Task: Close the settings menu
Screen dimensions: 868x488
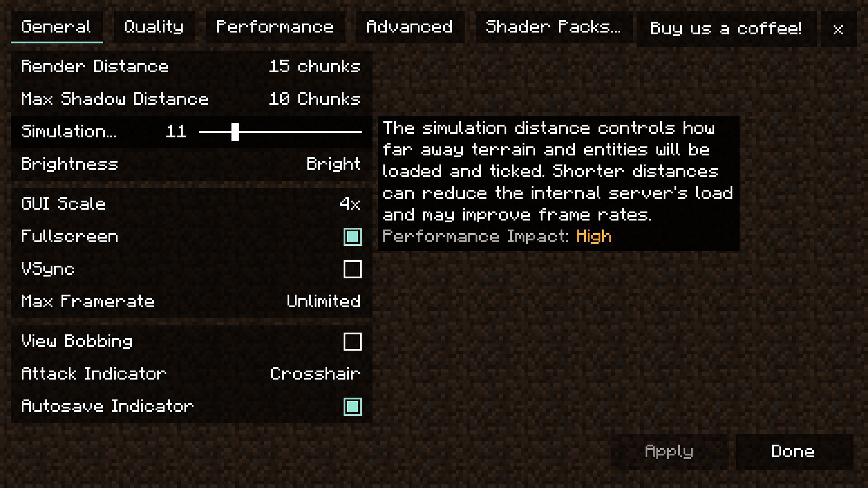Action: [x=838, y=28]
